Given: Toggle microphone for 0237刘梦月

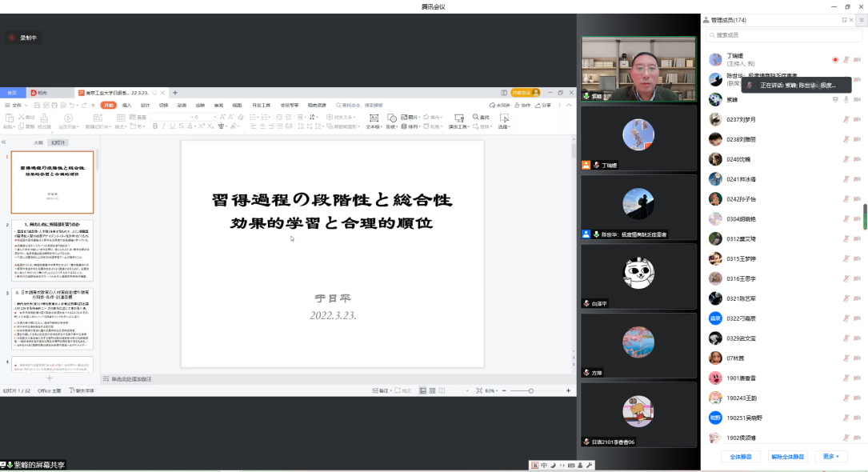Looking at the screenshot, I should click(846, 119).
